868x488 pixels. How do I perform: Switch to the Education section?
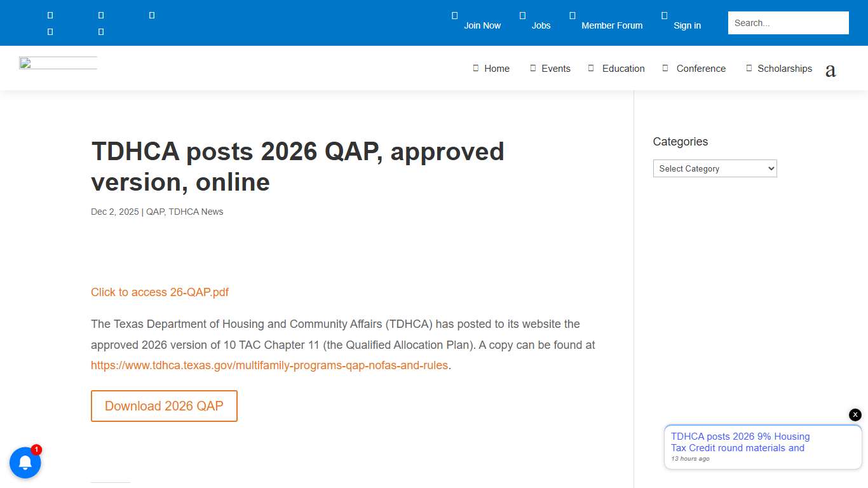pos(623,68)
